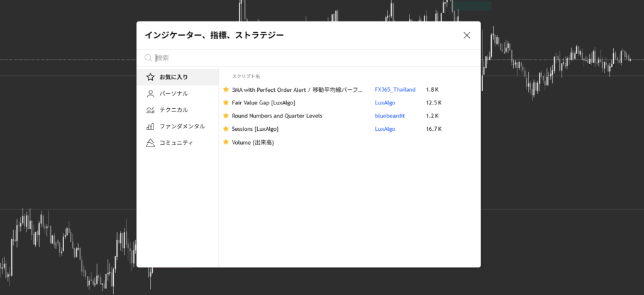This screenshot has width=644, height=295.
Task: Add Round Numbers and Quarter Levels script
Action: [277, 116]
